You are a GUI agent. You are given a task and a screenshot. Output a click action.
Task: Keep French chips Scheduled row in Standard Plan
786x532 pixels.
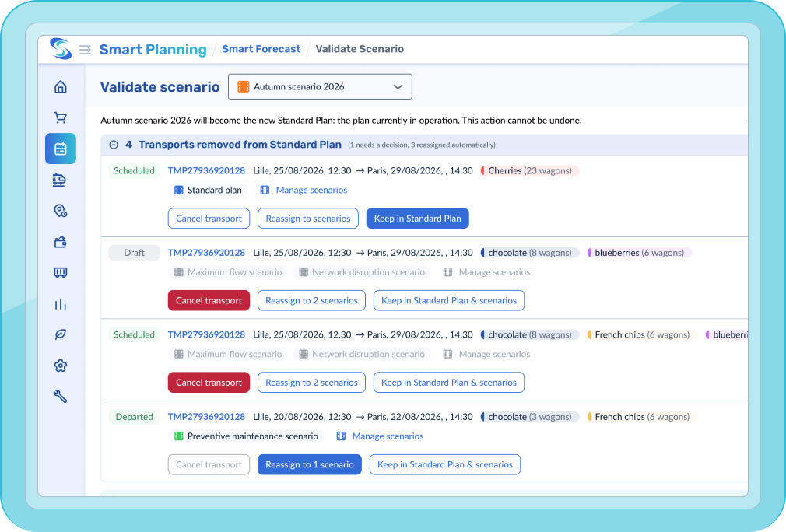point(448,383)
